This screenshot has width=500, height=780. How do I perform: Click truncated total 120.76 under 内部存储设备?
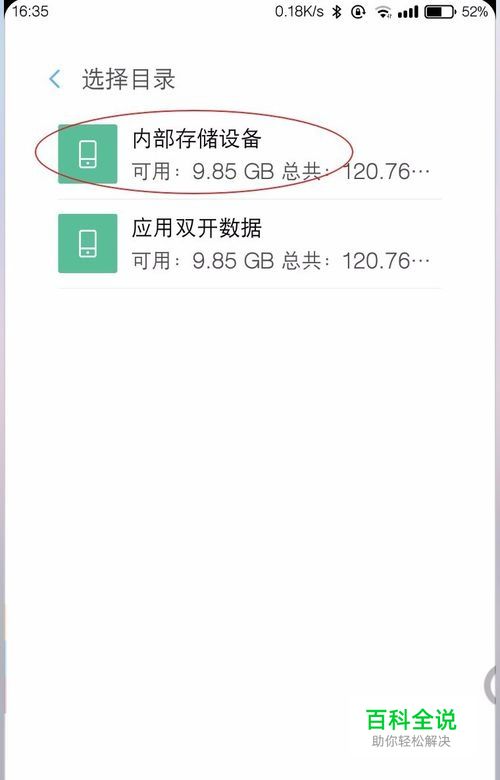coord(386,172)
